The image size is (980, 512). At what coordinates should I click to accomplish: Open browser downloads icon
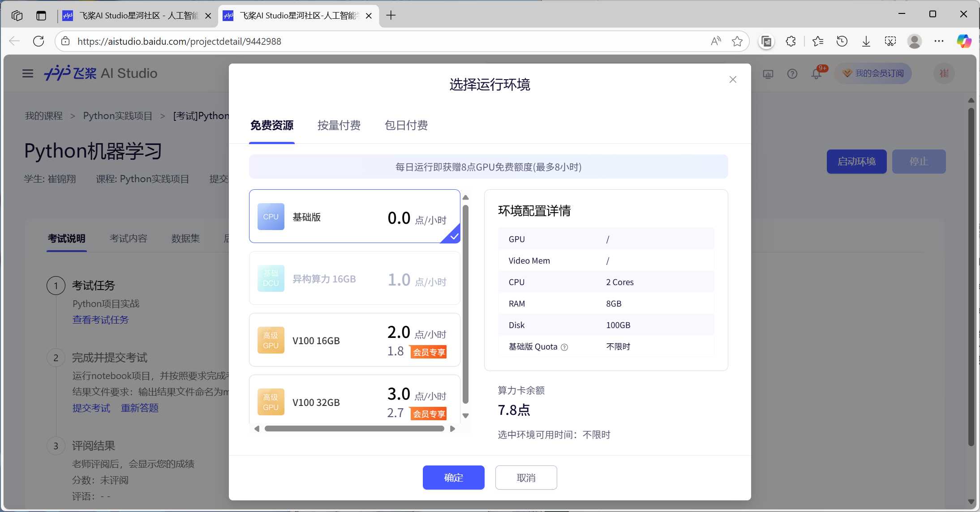(x=866, y=41)
